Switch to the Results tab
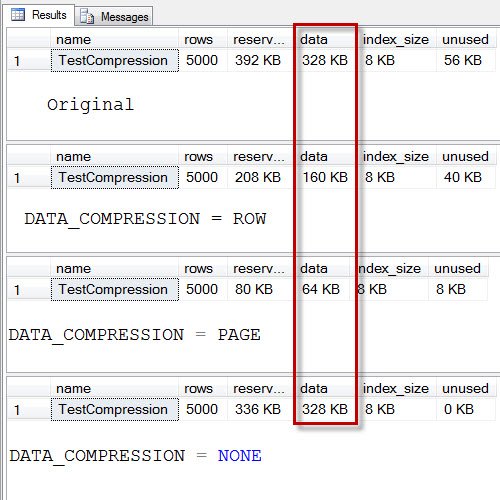Screen dimensions: 500x500 coord(39,15)
